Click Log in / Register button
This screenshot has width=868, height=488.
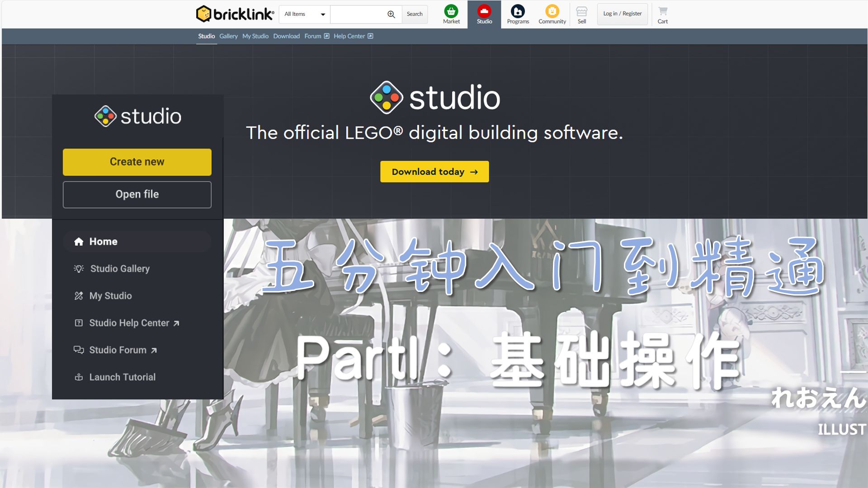[622, 14]
